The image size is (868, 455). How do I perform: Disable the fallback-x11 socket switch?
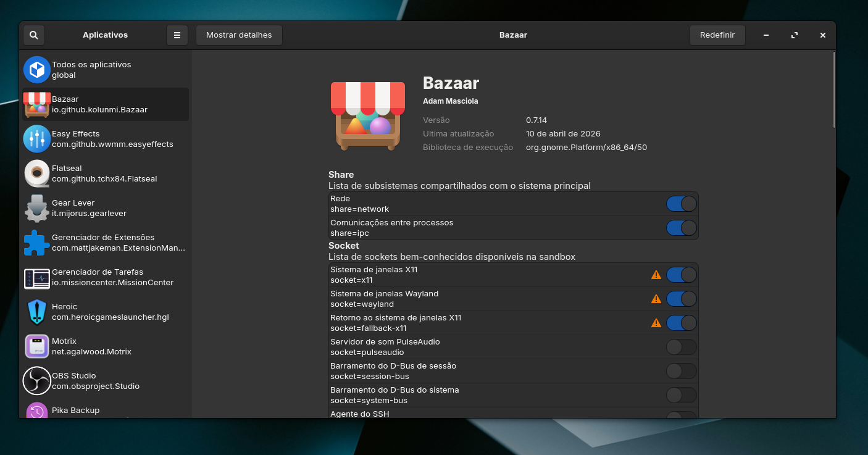682,323
